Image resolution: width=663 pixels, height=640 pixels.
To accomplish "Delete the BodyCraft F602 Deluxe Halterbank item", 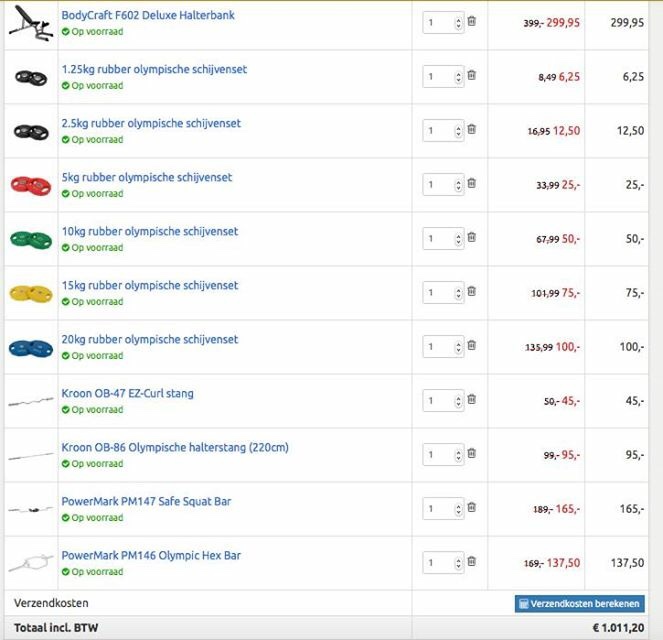I will [x=472, y=21].
